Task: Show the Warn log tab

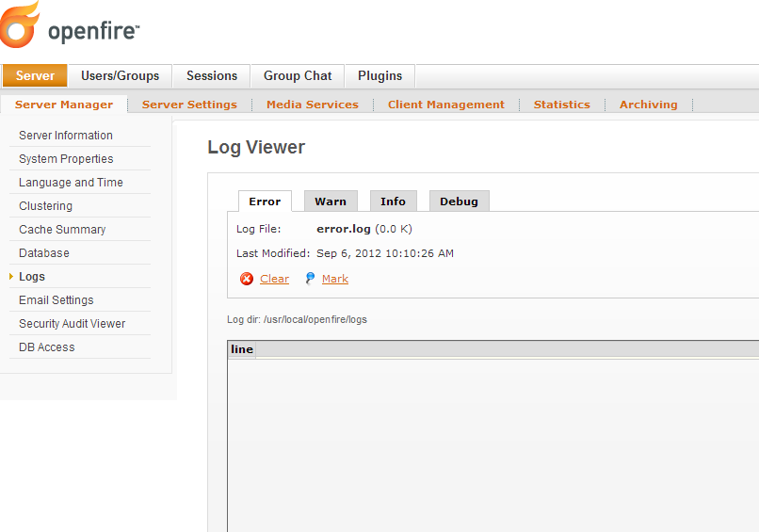Action: tap(331, 202)
